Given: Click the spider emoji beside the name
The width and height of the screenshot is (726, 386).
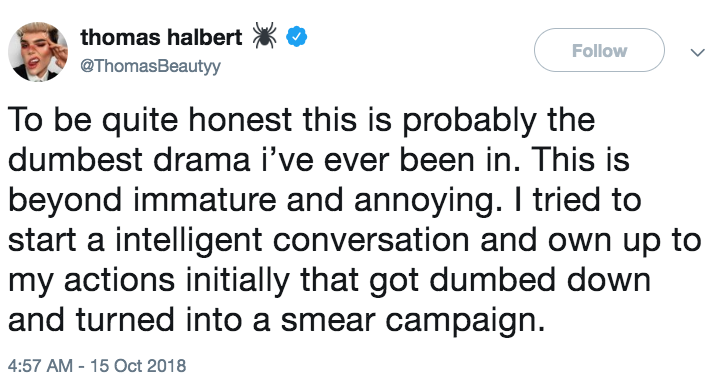Looking at the screenshot, I should (264, 36).
